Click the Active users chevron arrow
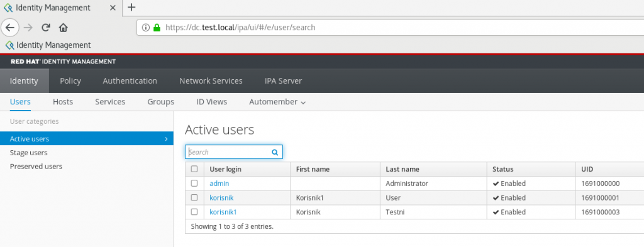644x247 pixels. [166, 139]
